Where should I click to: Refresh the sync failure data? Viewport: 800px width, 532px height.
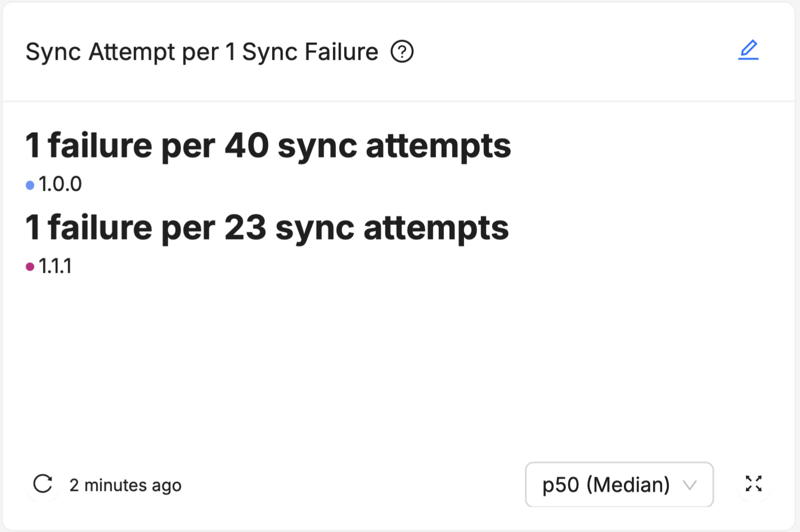[43, 484]
